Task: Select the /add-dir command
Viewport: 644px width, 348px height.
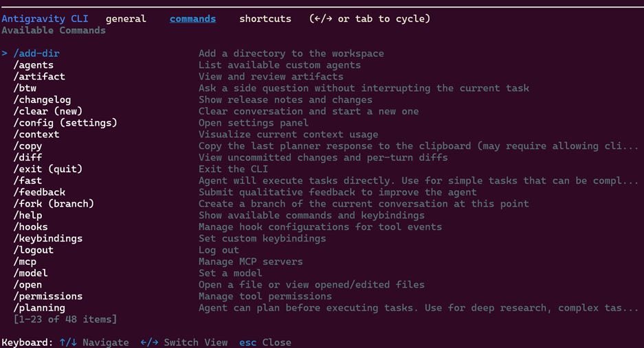Action: (x=36, y=54)
